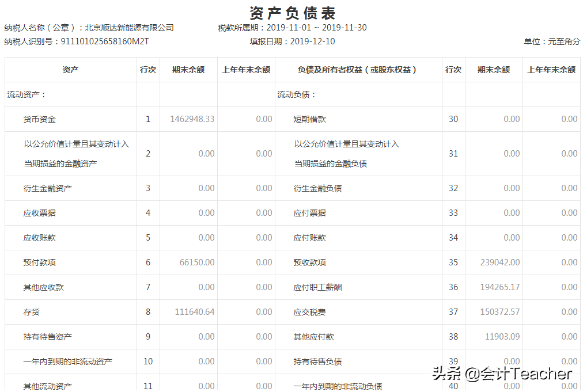Select the 应交税费 row label
Screen dimensions: 583x392
309,312
